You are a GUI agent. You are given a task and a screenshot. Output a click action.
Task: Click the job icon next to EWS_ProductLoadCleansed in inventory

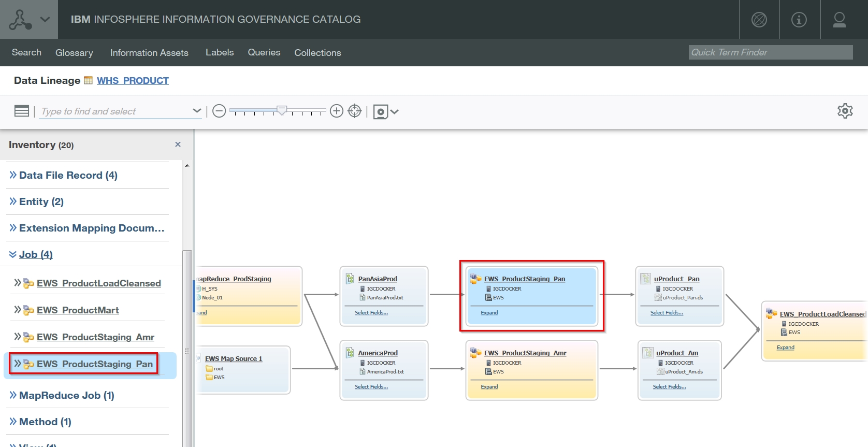(x=29, y=283)
